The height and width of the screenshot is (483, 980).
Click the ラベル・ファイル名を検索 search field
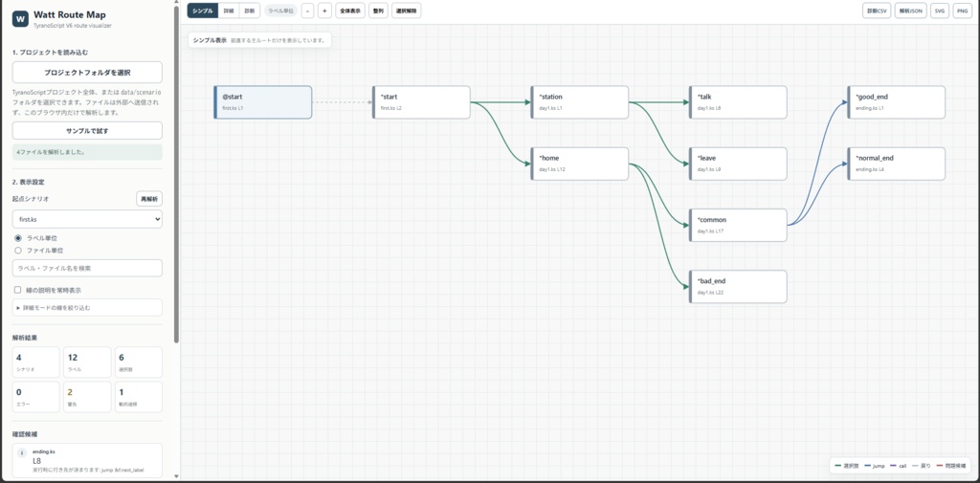[x=87, y=268]
